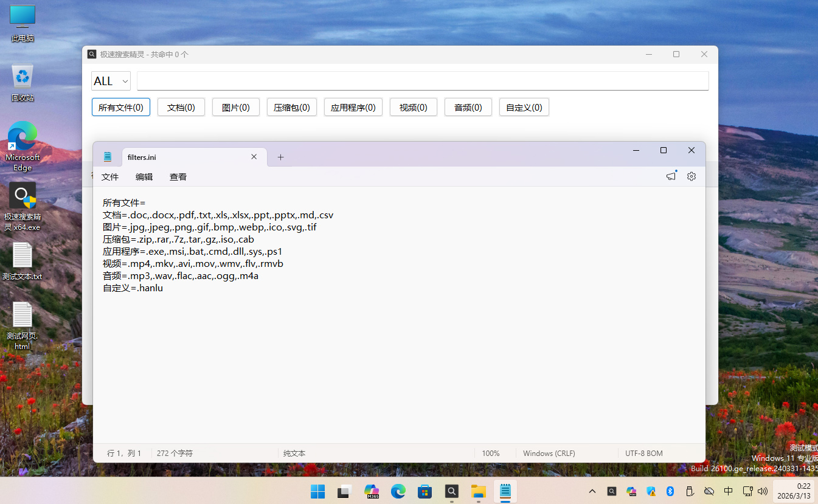Choose the 自定义(0) filter
Screen dimensions: 818x504
coord(524,107)
